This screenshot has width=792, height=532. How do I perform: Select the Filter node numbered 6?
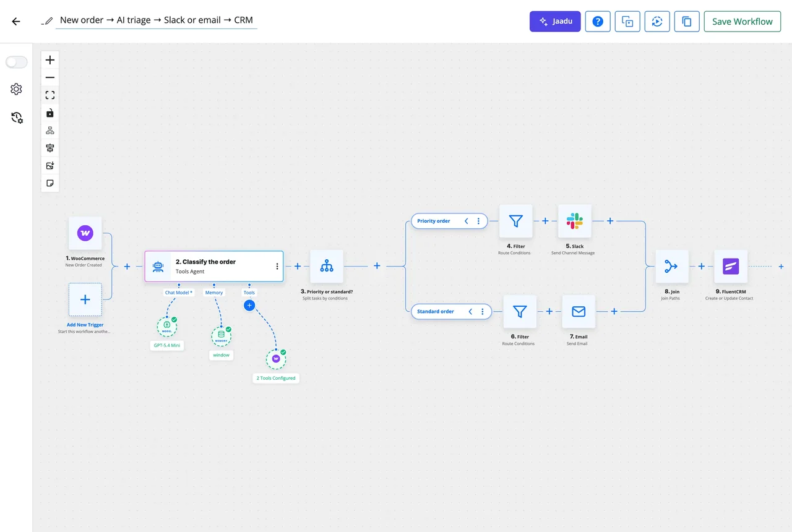[x=520, y=312]
